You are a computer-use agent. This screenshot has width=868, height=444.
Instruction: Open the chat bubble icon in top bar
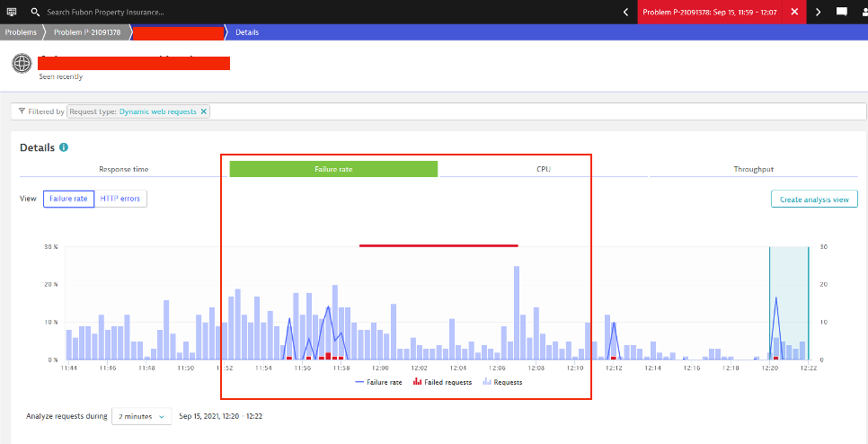(842, 12)
